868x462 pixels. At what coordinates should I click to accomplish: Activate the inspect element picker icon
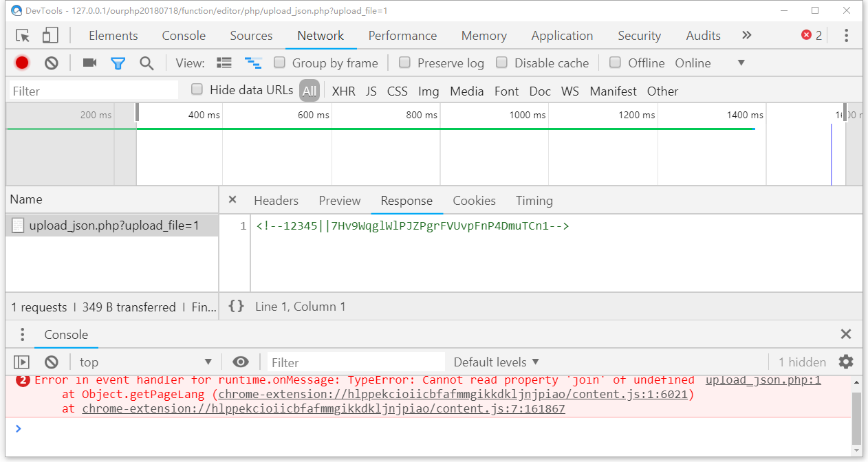23,36
